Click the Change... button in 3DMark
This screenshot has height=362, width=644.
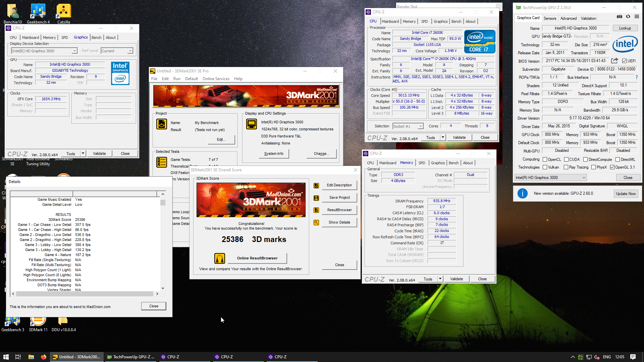pyautogui.click(x=321, y=154)
